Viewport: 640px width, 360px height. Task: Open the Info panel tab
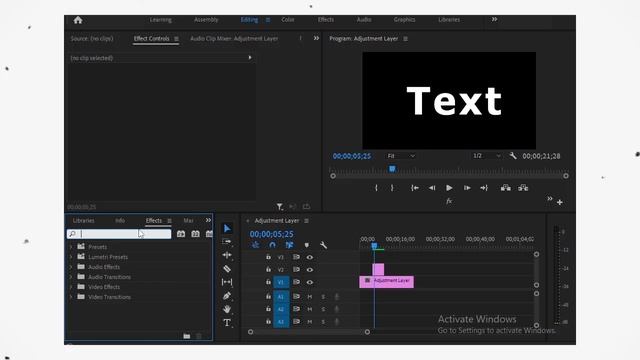[x=120, y=220]
